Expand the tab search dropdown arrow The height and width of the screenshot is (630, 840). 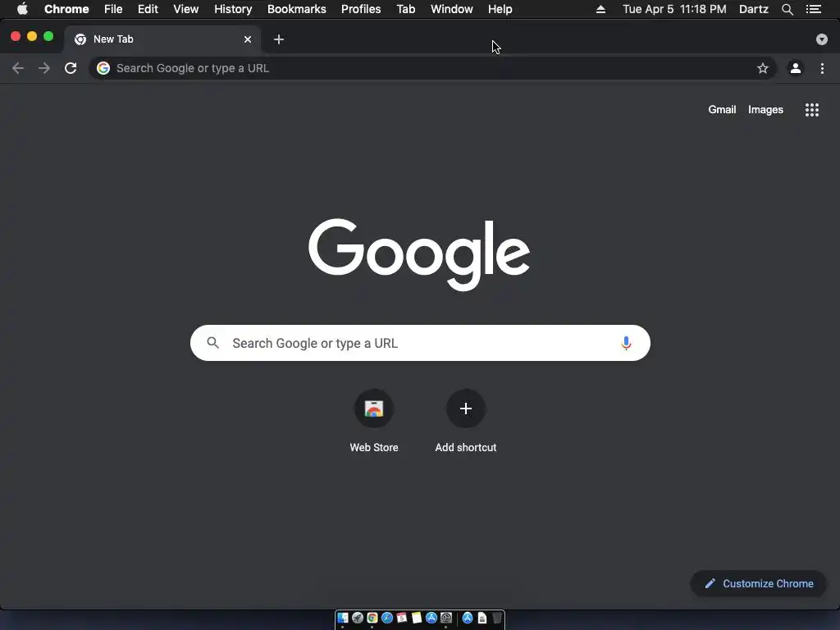tap(822, 39)
